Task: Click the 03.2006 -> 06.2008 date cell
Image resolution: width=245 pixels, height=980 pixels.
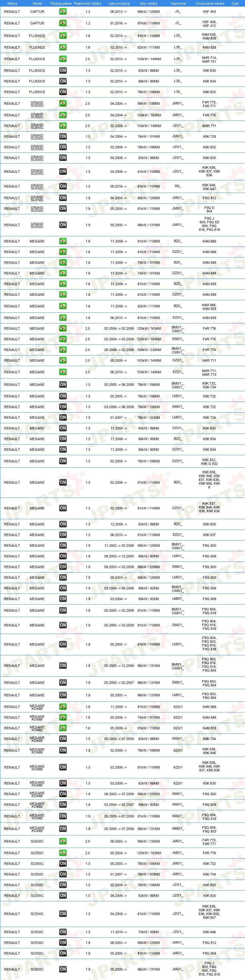Action: point(119,407)
